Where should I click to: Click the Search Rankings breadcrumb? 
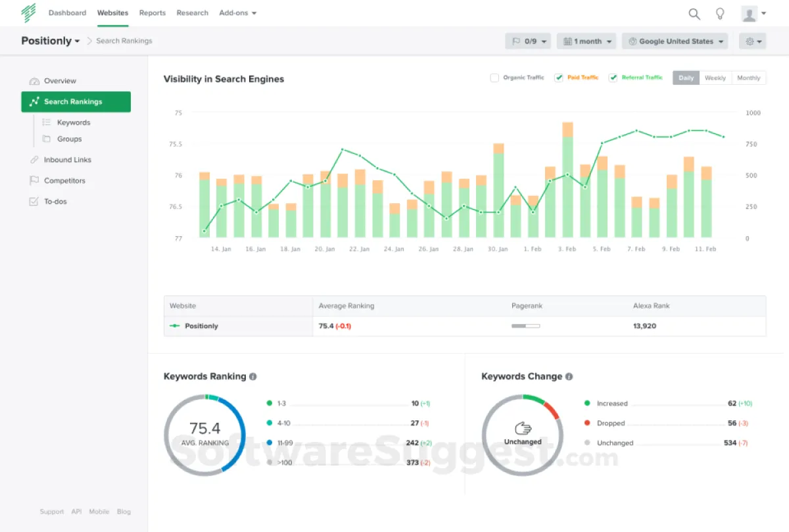point(124,41)
